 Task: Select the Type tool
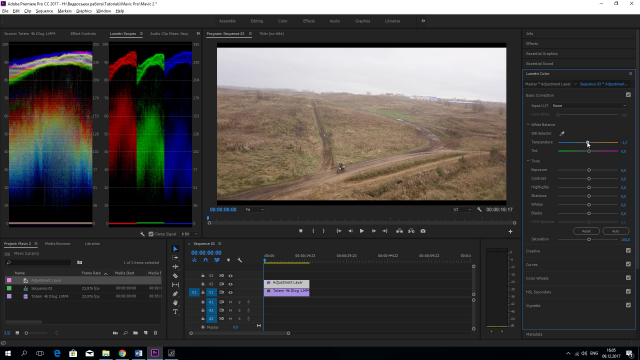coord(175,312)
